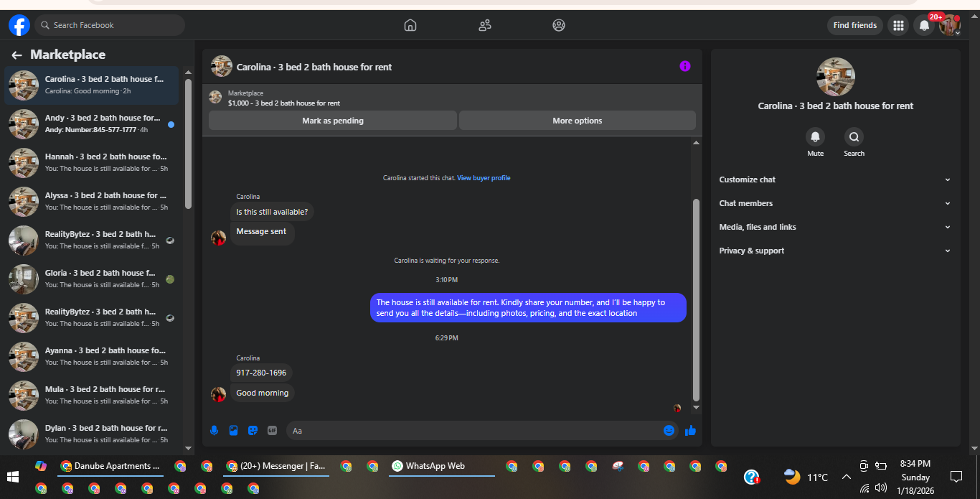
Task: Click the "Good morning" message bubble
Action: pos(263,393)
